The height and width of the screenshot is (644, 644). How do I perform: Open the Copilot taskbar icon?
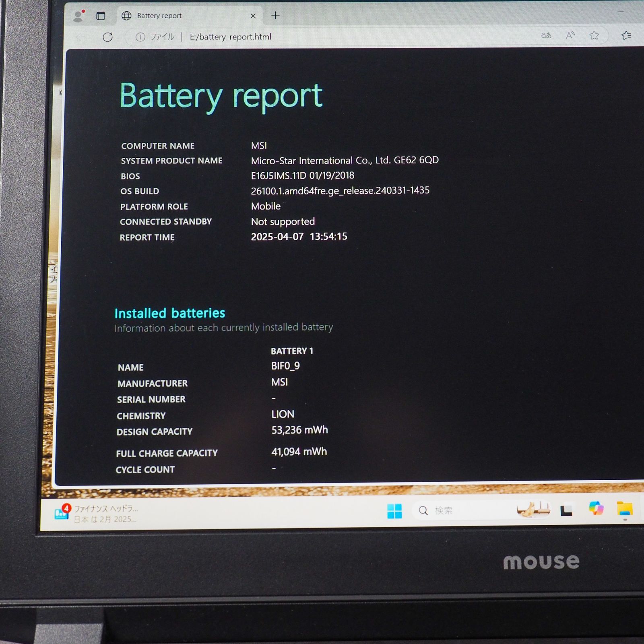pos(596,508)
